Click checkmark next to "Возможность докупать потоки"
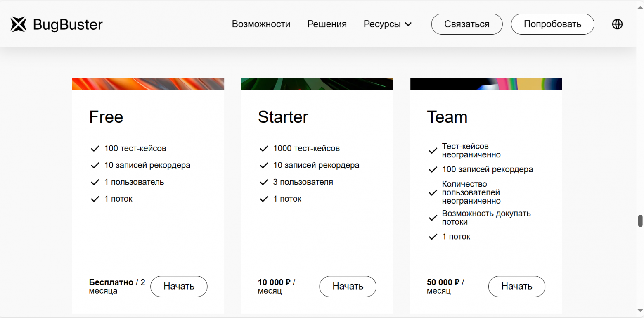This screenshot has width=644, height=318. click(x=433, y=218)
